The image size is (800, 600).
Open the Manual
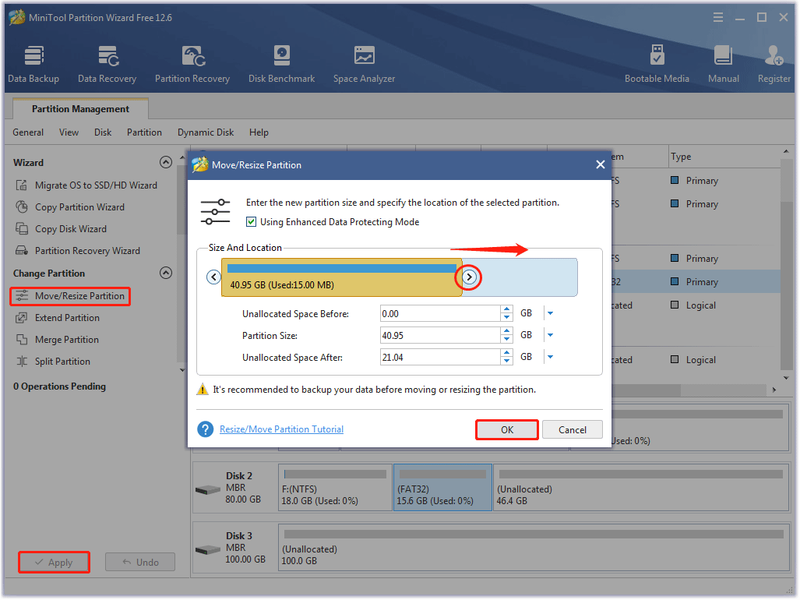point(723,64)
